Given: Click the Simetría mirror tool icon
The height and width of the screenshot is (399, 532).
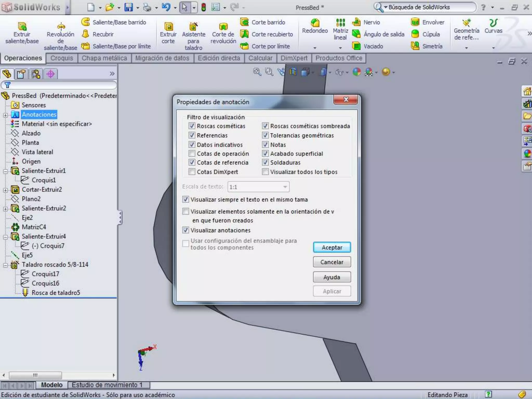Looking at the screenshot, I should coord(415,46).
